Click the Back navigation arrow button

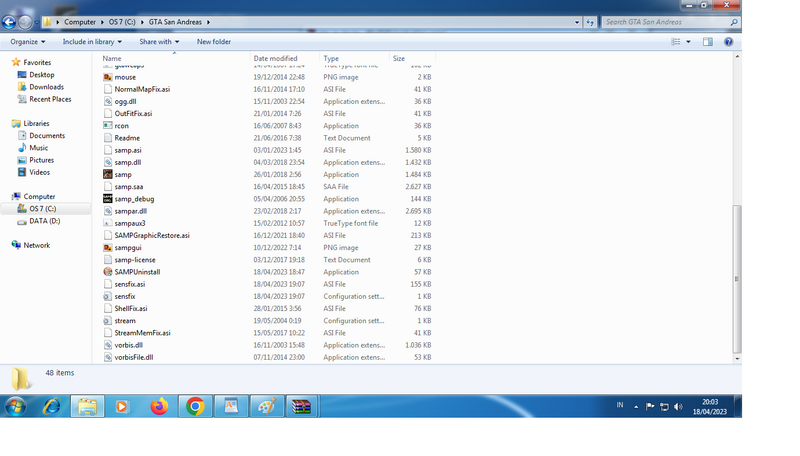click(9, 22)
